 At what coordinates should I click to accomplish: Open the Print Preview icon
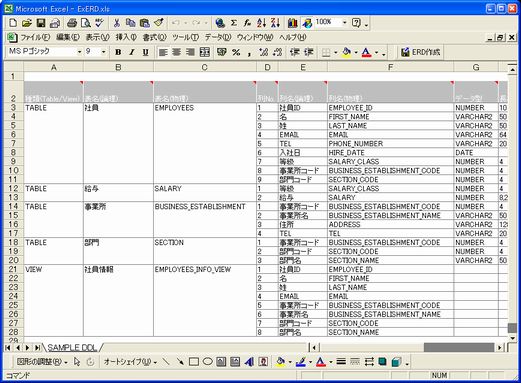(86, 23)
